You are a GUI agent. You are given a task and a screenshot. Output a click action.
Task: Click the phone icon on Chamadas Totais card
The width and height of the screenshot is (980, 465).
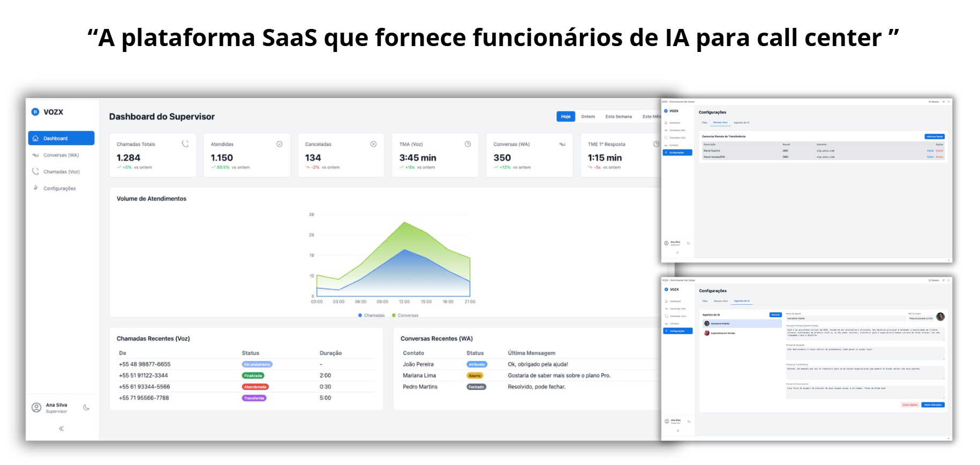(x=185, y=144)
